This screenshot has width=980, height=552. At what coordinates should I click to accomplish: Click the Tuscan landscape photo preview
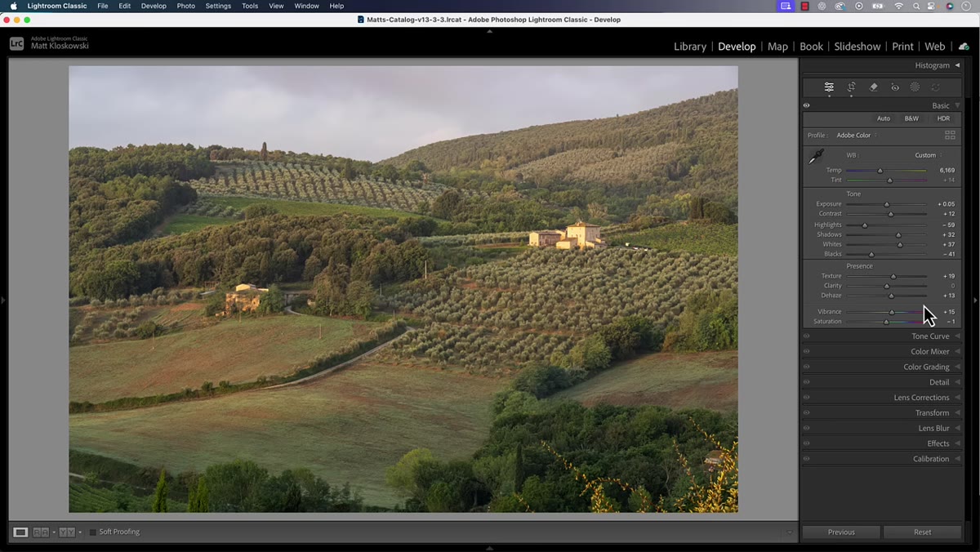(x=403, y=289)
